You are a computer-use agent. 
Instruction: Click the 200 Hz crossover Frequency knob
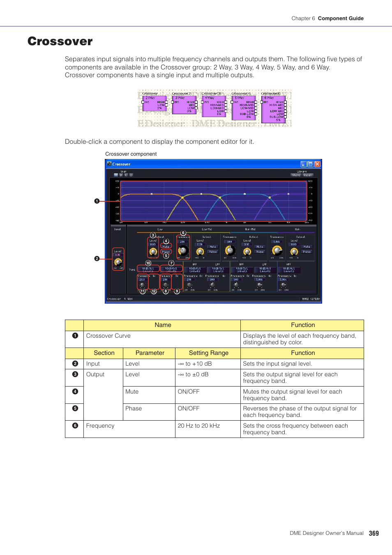183,251
